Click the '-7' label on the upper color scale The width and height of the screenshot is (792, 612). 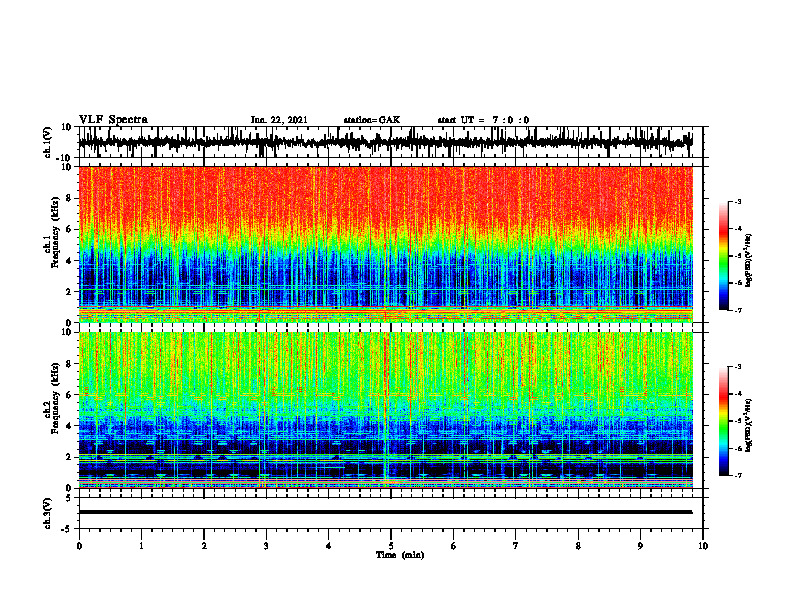(738, 310)
